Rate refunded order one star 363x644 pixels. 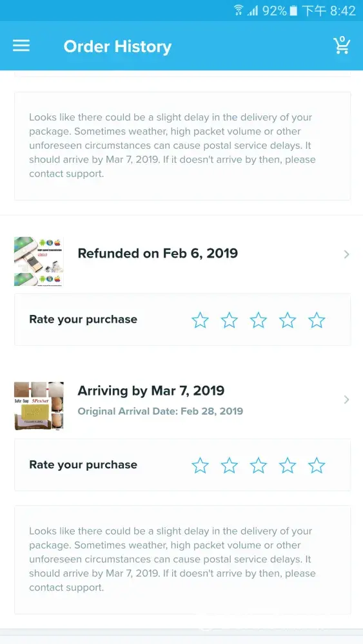tap(201, 320)
